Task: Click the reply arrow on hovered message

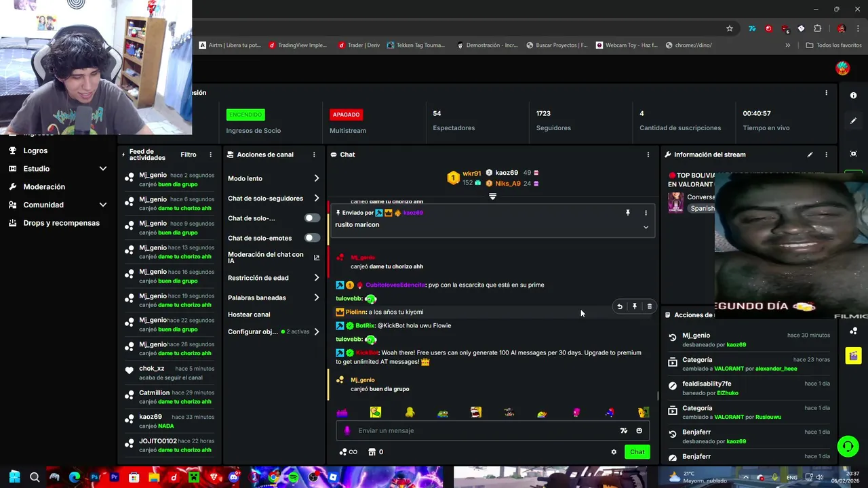Action: pyautogui.click(x=620, y=306)
